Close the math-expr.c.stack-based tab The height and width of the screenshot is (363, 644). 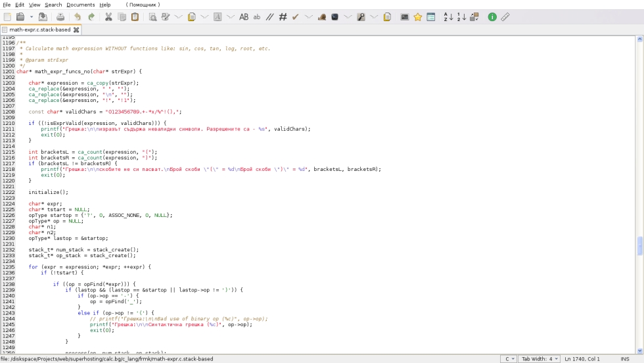click(x=76, y=30)
